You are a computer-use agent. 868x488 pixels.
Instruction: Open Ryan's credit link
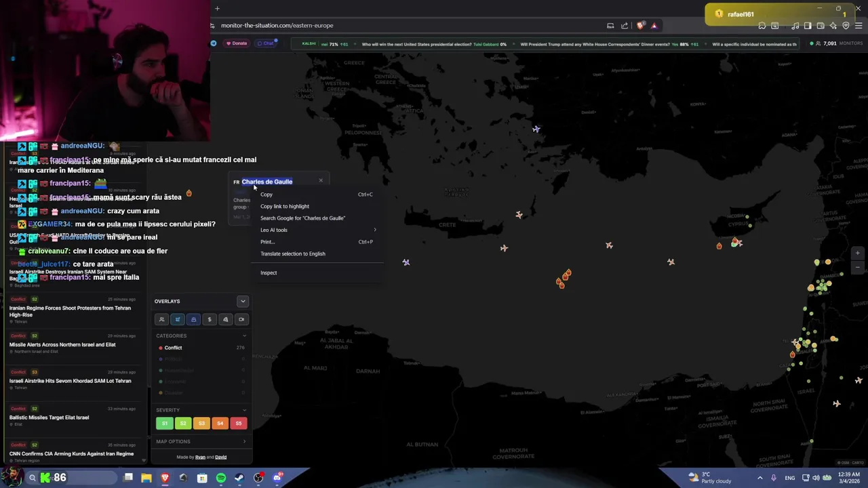200,457
